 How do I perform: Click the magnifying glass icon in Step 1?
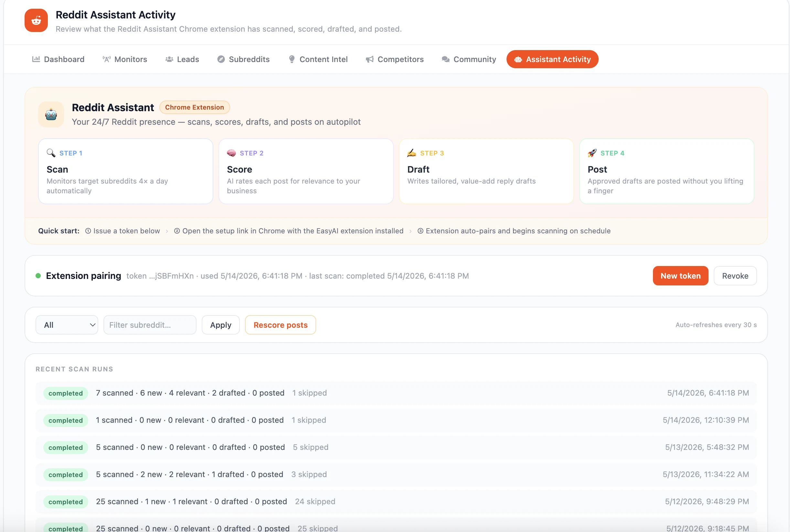pyautogui.click(x=51, y=153)
